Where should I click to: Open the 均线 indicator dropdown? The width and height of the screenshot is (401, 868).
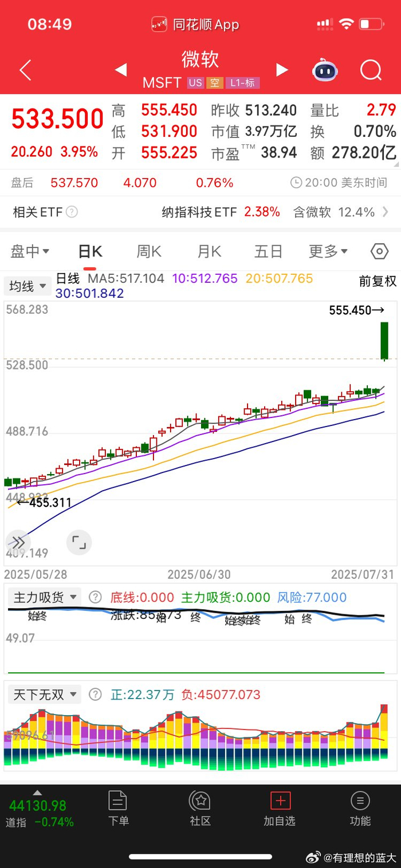(27, 286)
